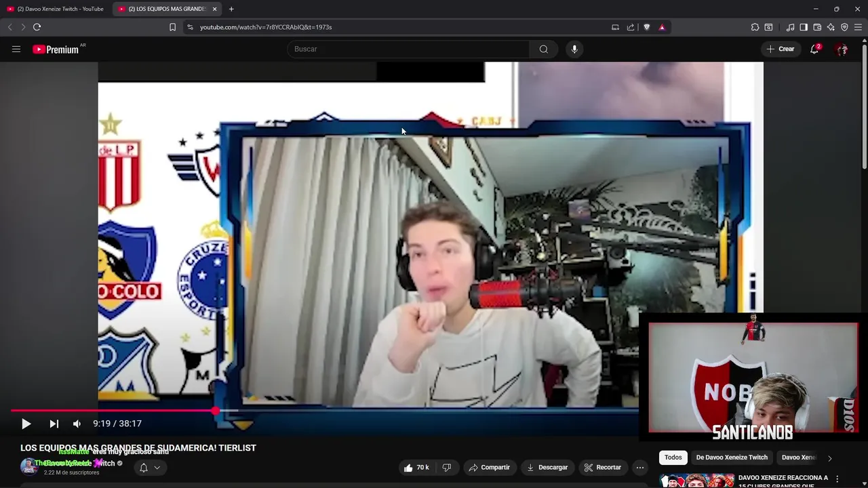Select the De Davoo Xeneize Twitch chip

point(732,457)
